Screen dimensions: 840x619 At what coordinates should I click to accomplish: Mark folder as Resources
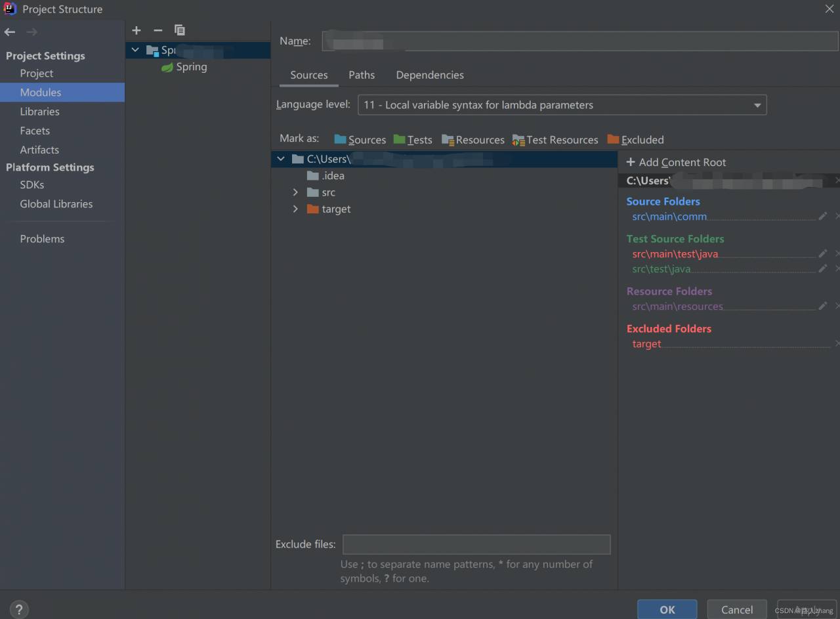pyautogui.click(x=473, y=140)
